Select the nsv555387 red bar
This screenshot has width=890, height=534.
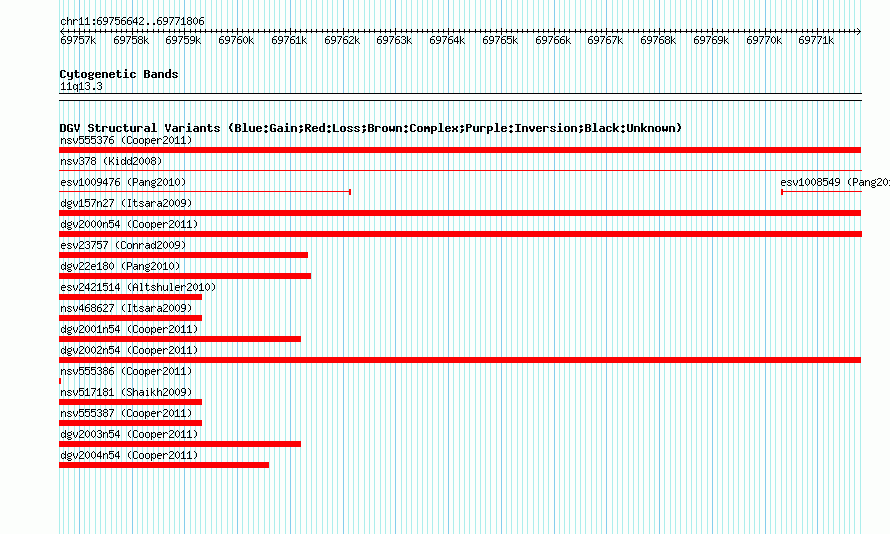(131, 423)
